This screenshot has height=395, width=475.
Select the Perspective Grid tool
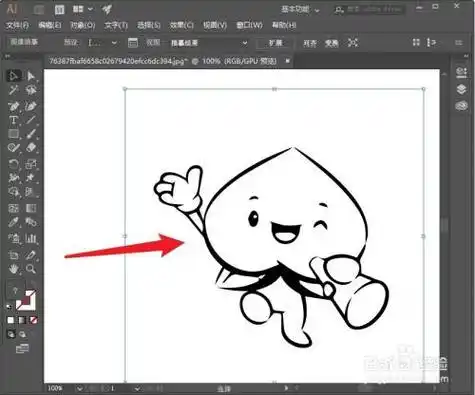point(31,192)
